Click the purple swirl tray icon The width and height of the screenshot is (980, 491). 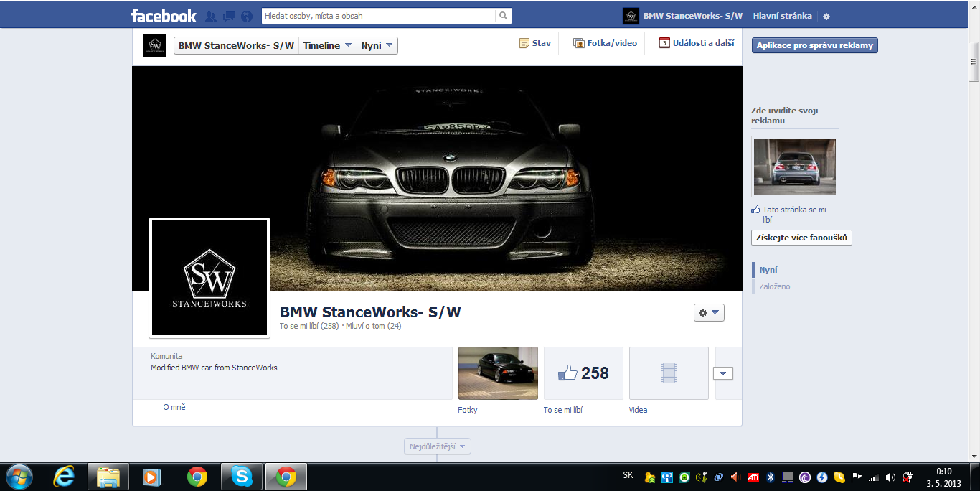point(805,477)
